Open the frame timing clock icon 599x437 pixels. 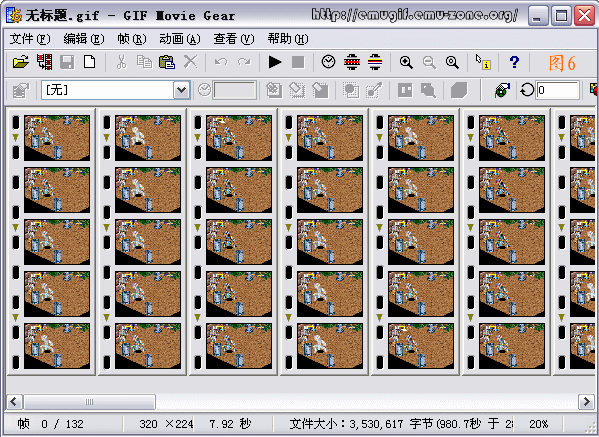pyautogui.click(x=329, y=62)
